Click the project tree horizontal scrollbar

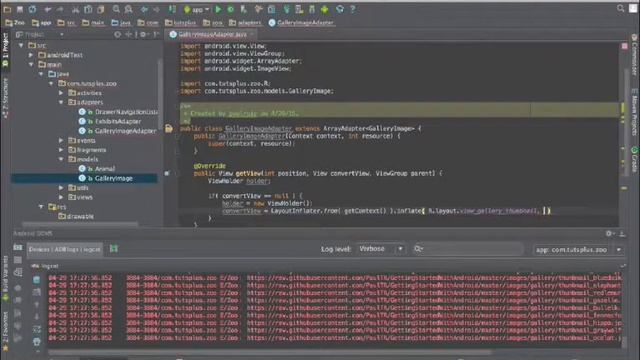pos(80,224)
